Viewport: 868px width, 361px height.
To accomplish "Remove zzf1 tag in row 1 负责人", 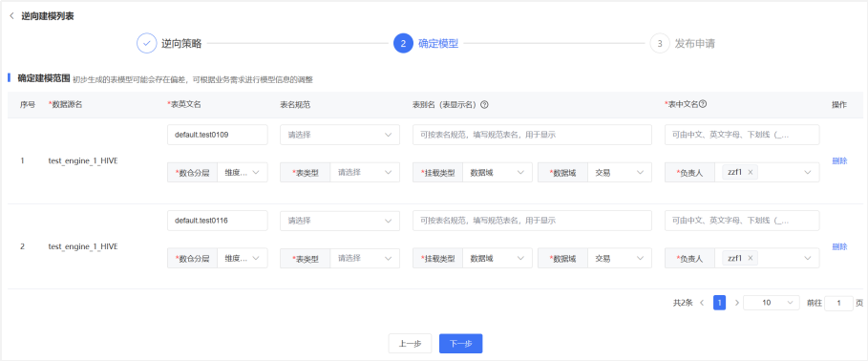I will (x=751, y=172).
